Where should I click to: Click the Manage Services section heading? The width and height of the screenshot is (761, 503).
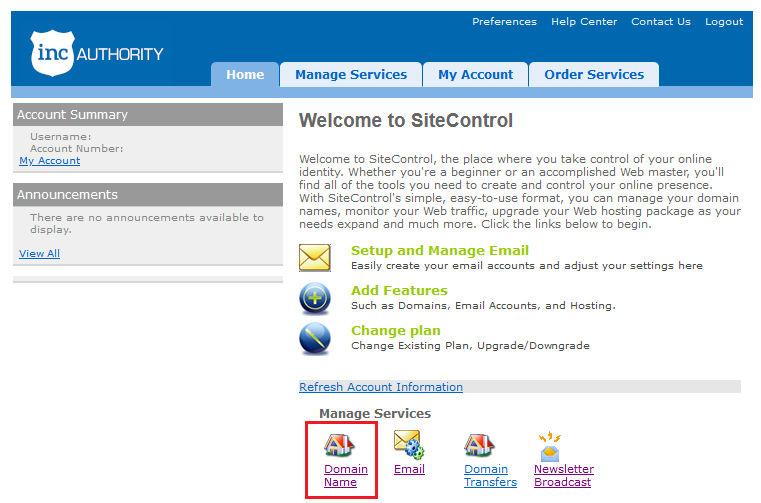tap(375, 414)
